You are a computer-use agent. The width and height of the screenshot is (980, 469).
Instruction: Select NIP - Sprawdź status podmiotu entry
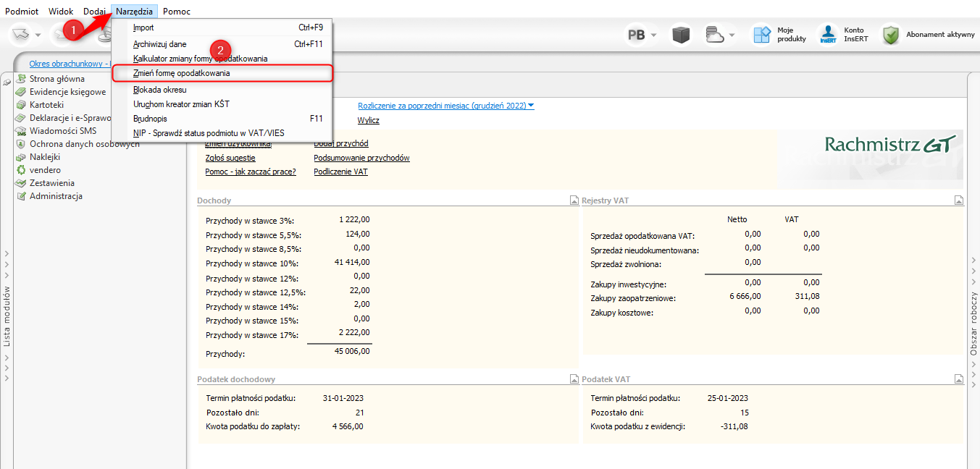coord(222,133)
